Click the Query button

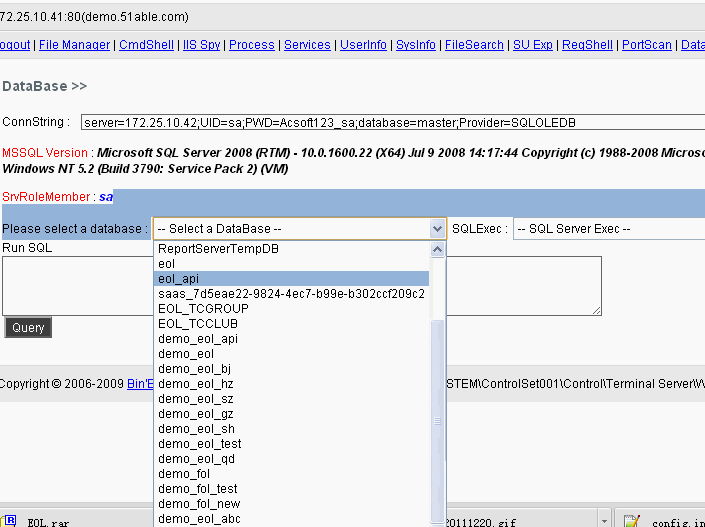[28, 327]
